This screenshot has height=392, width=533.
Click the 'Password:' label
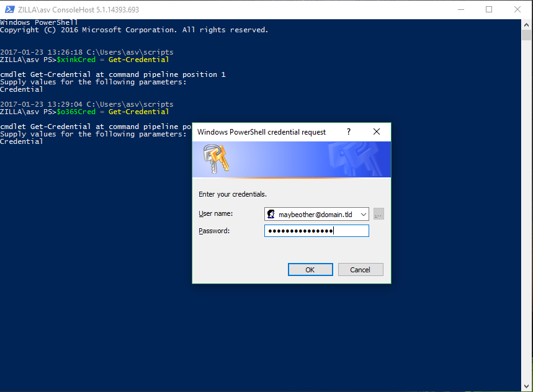point(215,231)
